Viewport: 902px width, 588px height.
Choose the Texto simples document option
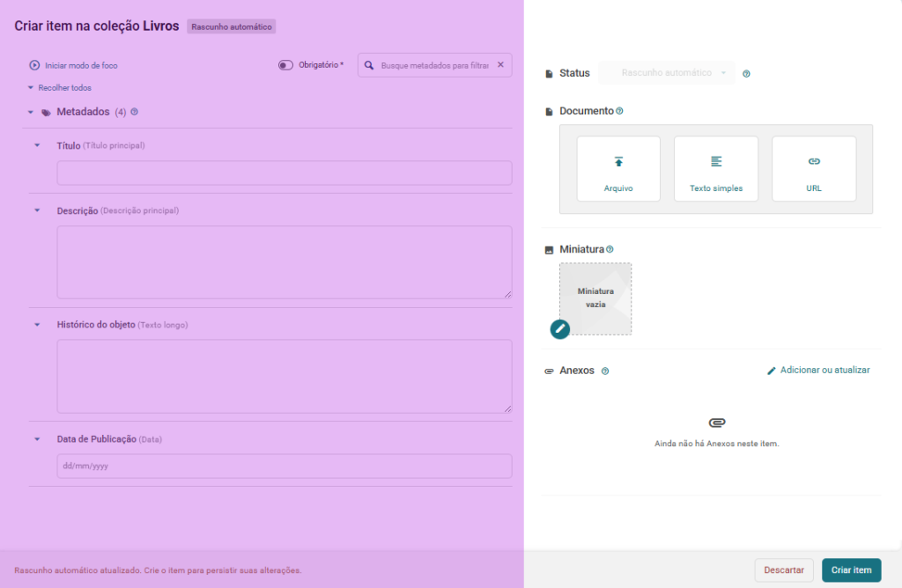[x=716, y=169]
